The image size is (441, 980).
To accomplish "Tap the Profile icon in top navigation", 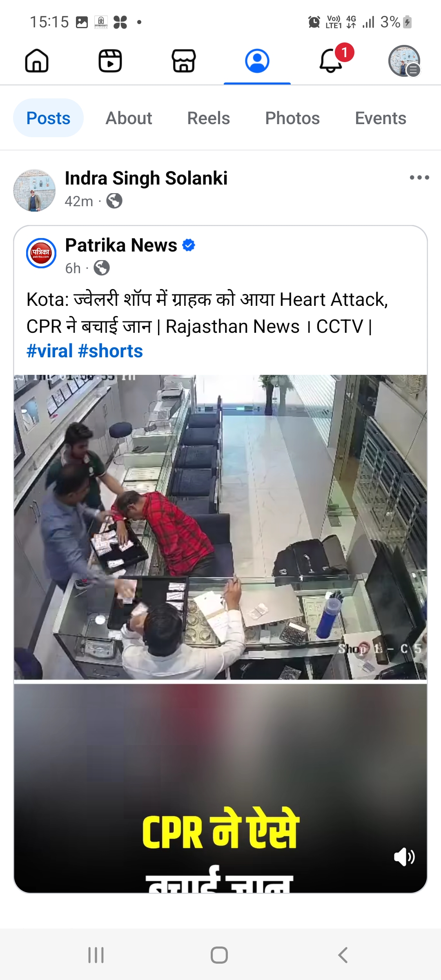I will click(x=257, y=61).
